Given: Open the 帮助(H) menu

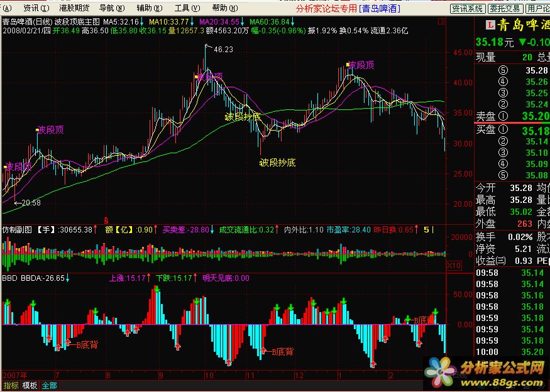Looking at the screenshot, I should point(225,8).
